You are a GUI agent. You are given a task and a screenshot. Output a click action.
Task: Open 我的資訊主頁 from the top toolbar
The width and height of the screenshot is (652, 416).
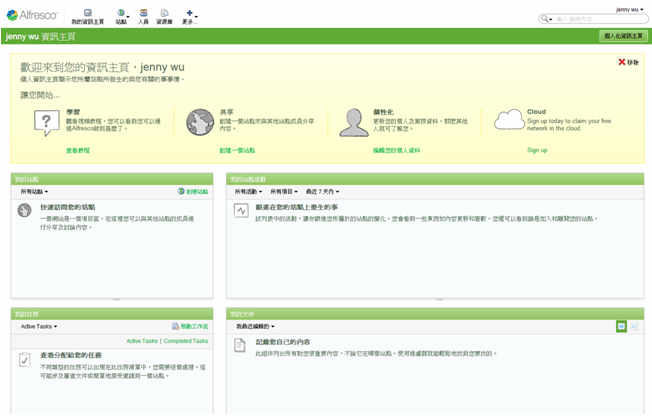(87, 17)
